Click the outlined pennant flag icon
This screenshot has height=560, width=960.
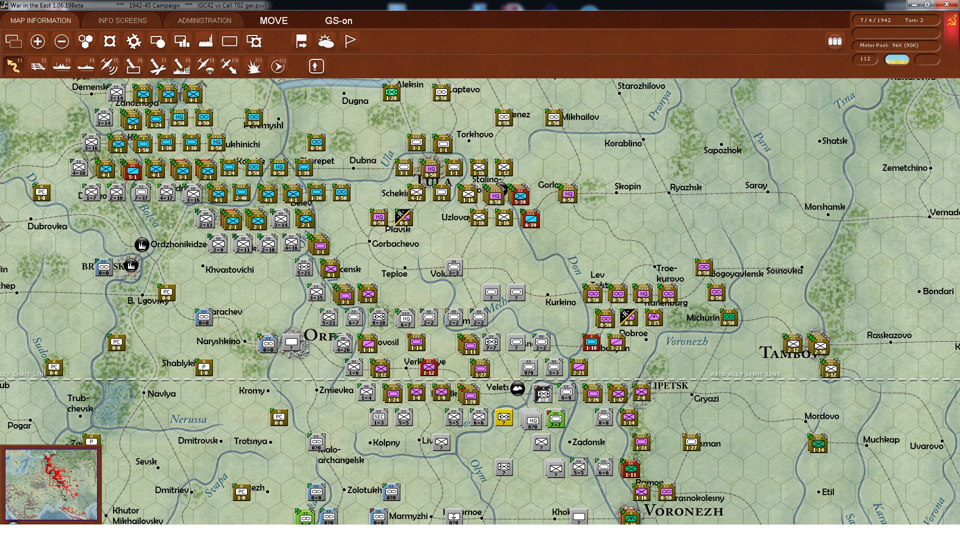[350, 41]
